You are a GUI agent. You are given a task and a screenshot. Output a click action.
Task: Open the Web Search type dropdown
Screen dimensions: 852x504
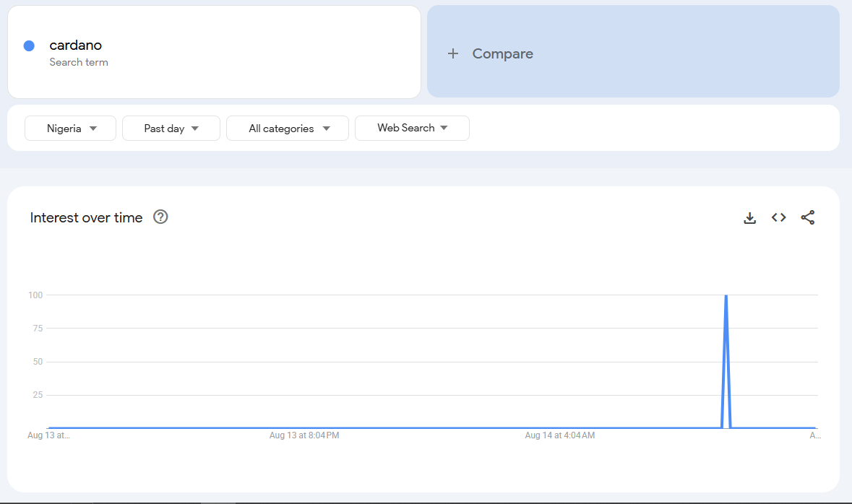tap(412, 129)
